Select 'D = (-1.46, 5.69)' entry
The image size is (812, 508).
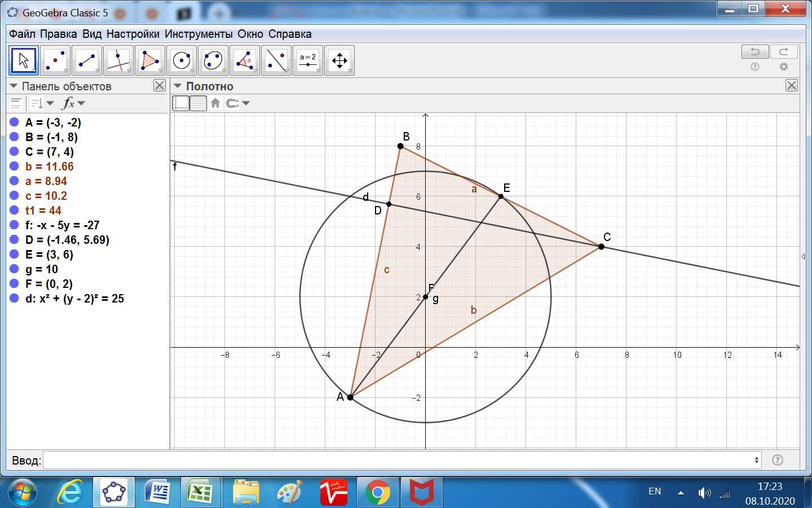pos(67,240)
